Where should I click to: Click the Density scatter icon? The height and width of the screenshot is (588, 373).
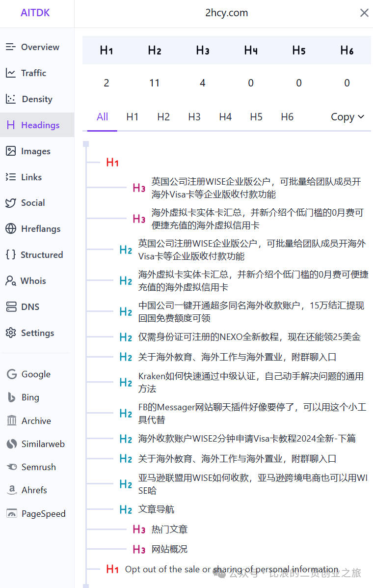[10, 99]
